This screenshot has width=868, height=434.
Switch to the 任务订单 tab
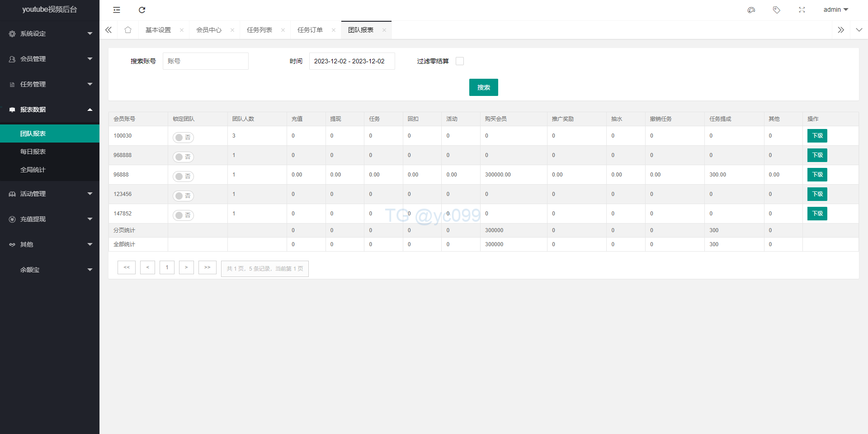pos(310,30)
